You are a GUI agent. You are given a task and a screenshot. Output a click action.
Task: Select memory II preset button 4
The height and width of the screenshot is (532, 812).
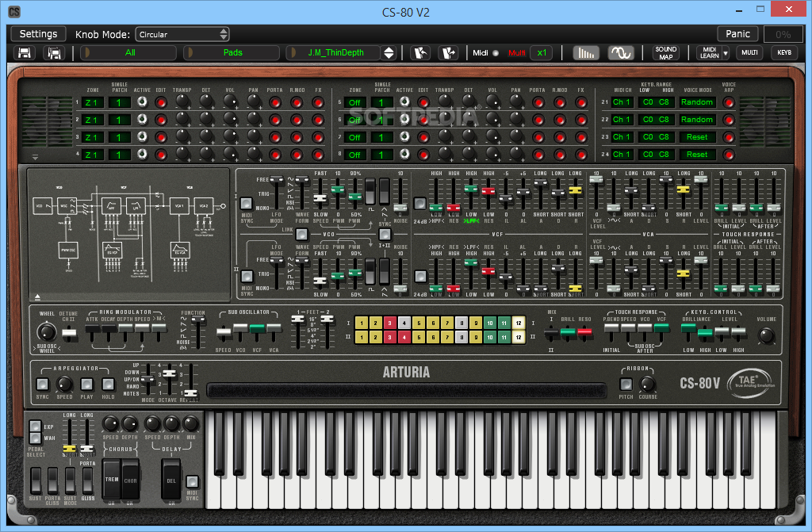pyautogui.click(x=404, y=337)
